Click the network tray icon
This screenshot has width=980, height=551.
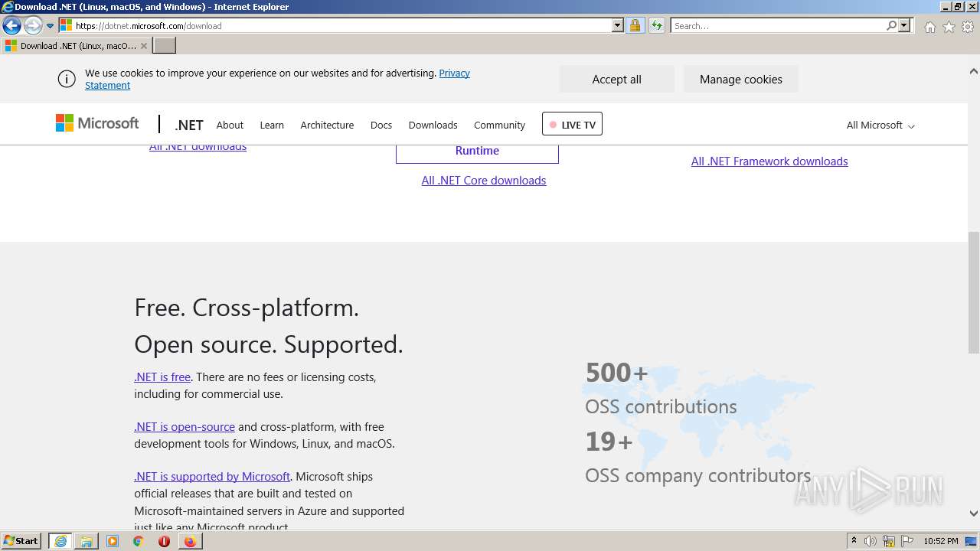pyautogui.click(x=889, y=541)
